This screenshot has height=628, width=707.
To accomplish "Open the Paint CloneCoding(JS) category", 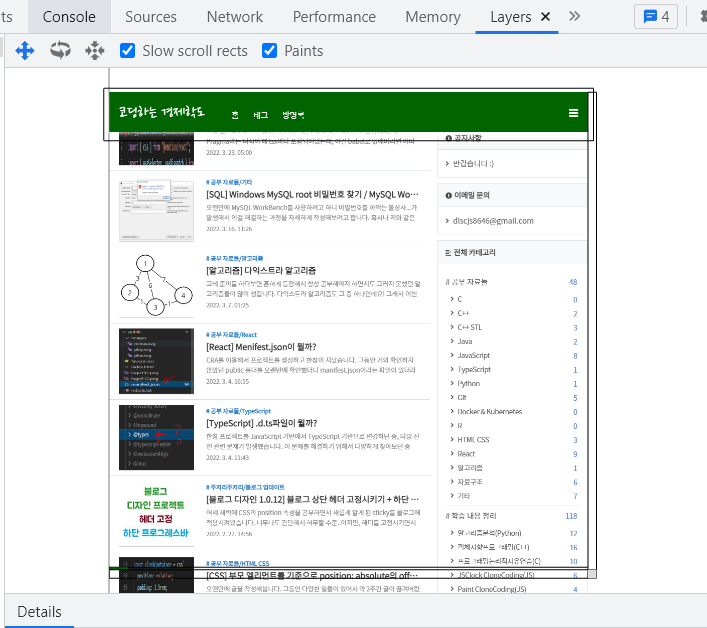I will pos(491,589).
